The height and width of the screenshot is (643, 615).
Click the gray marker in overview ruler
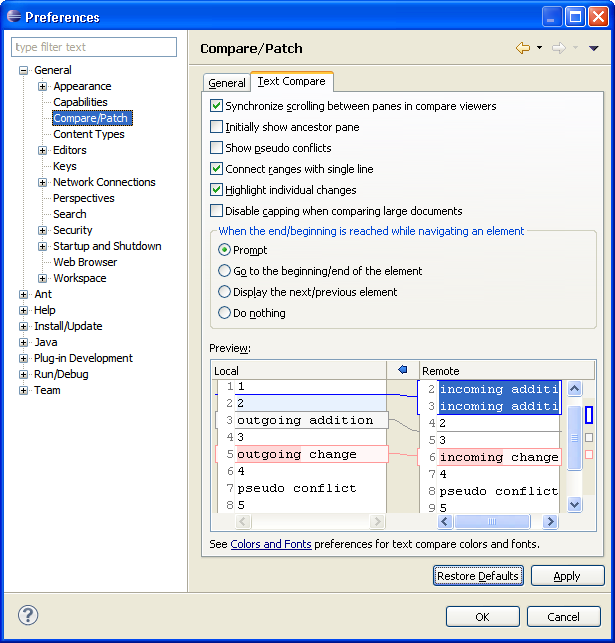[x=589, y=438]
